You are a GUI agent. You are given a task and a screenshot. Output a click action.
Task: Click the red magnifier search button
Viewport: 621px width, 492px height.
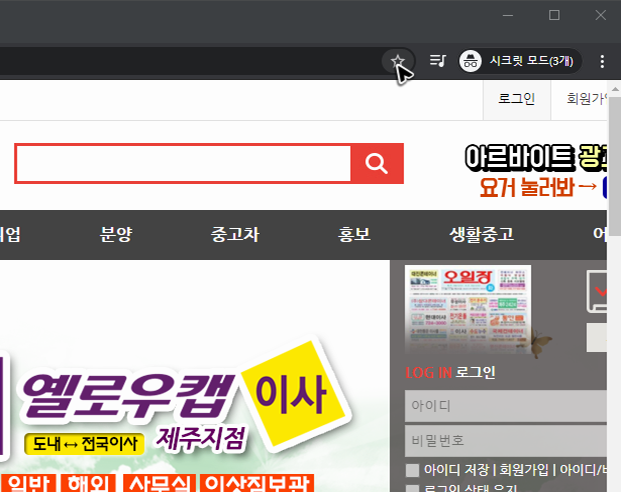point(377,163)
